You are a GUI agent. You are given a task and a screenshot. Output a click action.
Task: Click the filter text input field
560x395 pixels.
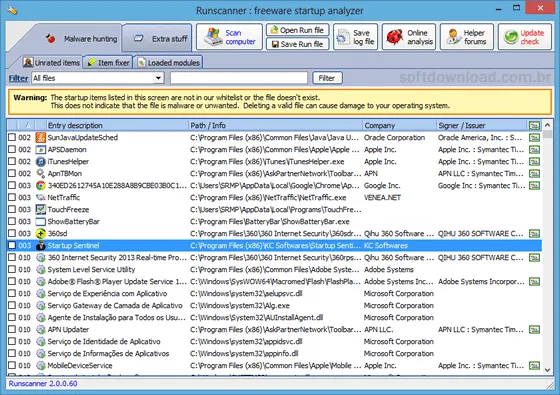coord(239,78)
